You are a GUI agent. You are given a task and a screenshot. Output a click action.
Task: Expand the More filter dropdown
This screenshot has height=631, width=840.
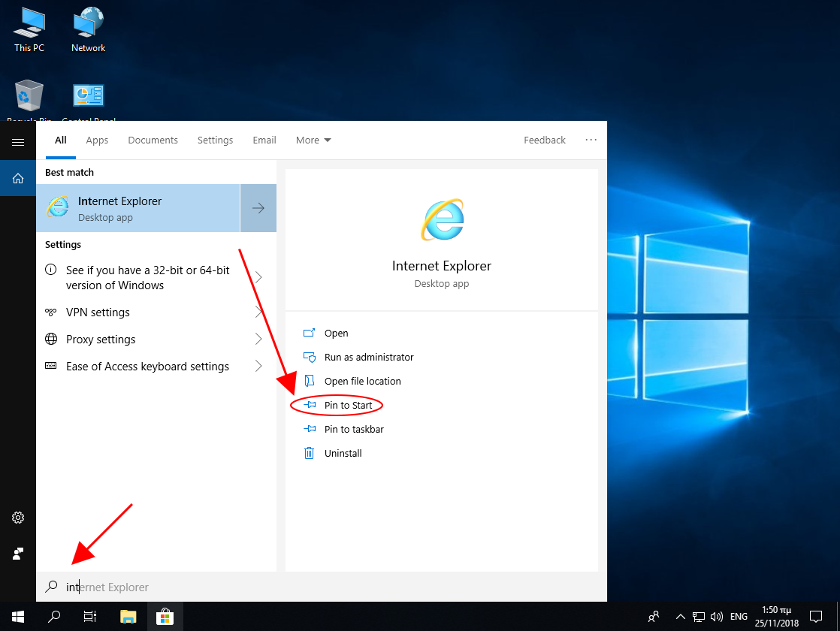tap(313, 140)
